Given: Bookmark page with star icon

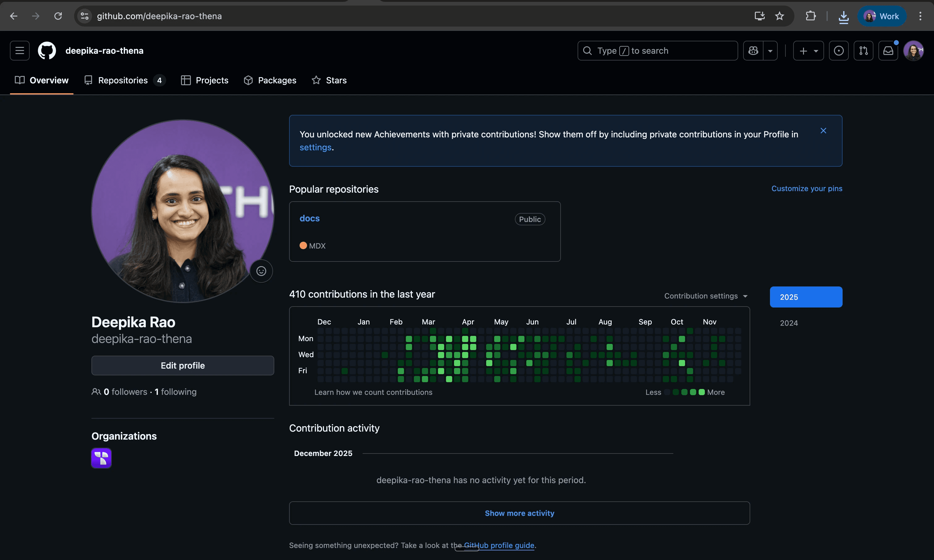Looking at the screenshot, I should pos(780,16).
